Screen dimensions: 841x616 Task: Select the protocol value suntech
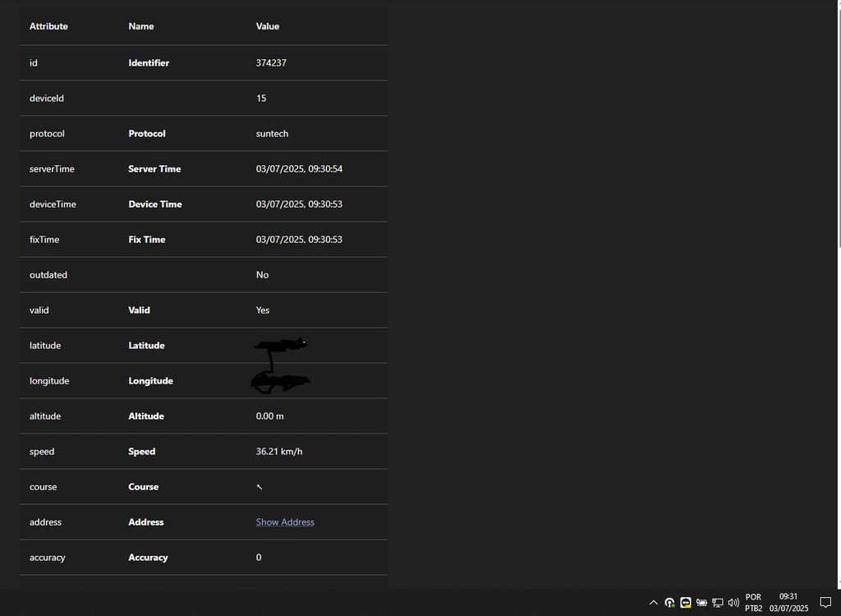coord(272,134)
